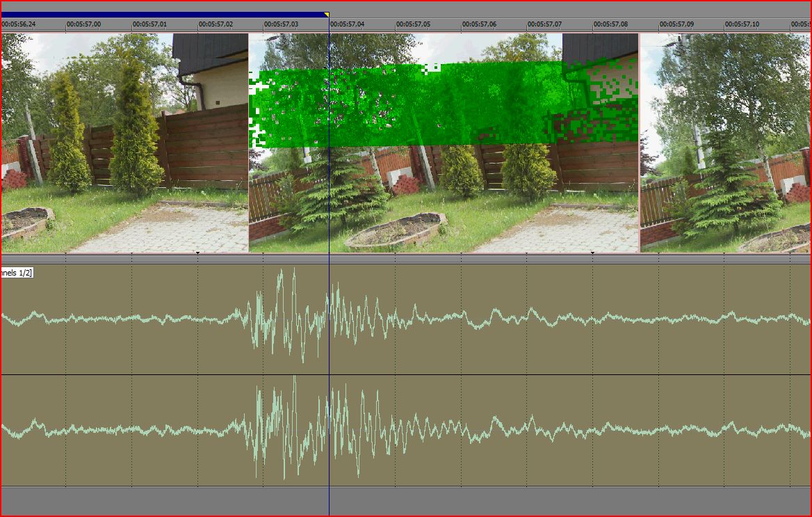Click the dark blue loop region bar

tap(163, 15)
